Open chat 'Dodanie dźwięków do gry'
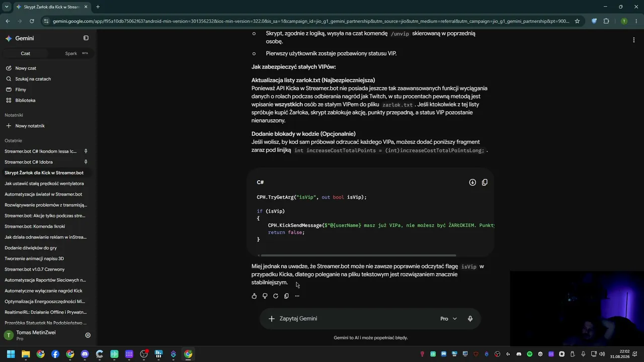The width and height of the screenshot is (644, 362). coord(31,248)
